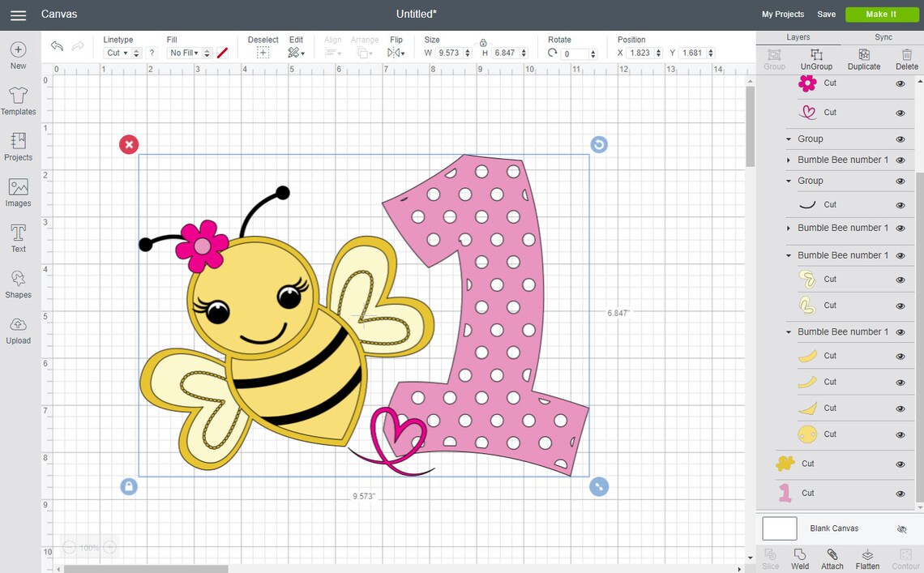Expand Bumble Bee number 1 under first Group
Viewport: 924px width, 573px height.
[789, 160]
